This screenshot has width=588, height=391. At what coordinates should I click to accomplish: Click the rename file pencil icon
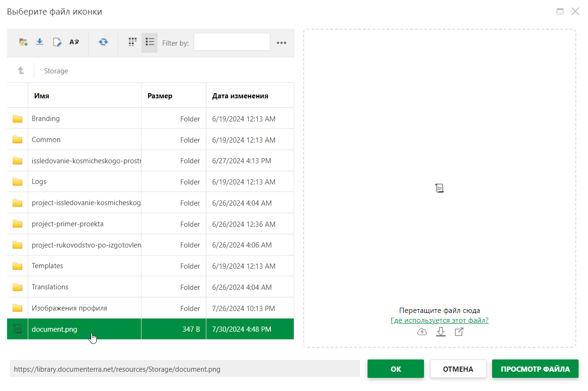point(57,42)
